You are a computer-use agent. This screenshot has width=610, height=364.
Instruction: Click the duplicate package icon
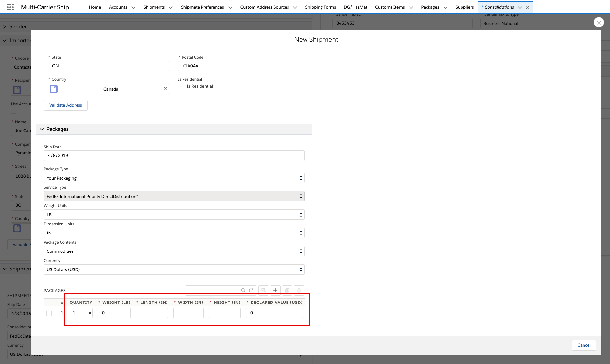coord(287,290)
